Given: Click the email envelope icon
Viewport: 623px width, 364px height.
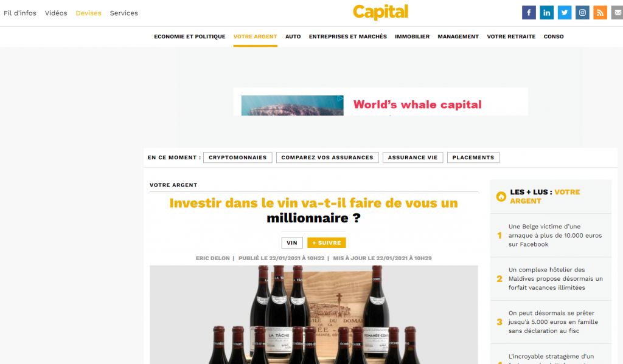Looking at the screenshot, I should pyautogui.click(x=617, y=13).
